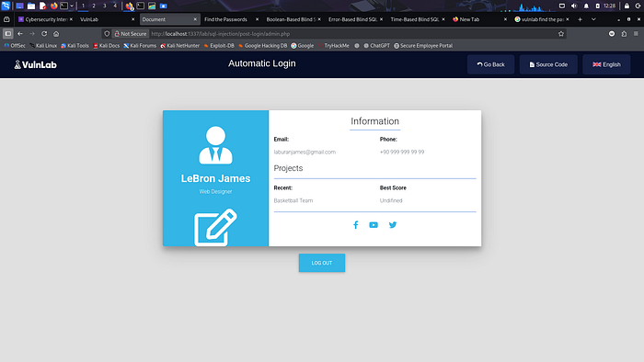The image size is (644, 362).
Task: Expand the terminal launcher dropdown arrow
Action: pyautogui.click(x=72, y=6)
